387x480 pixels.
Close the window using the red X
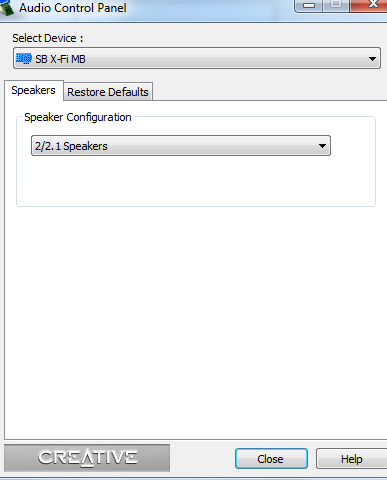click(368, 5)
